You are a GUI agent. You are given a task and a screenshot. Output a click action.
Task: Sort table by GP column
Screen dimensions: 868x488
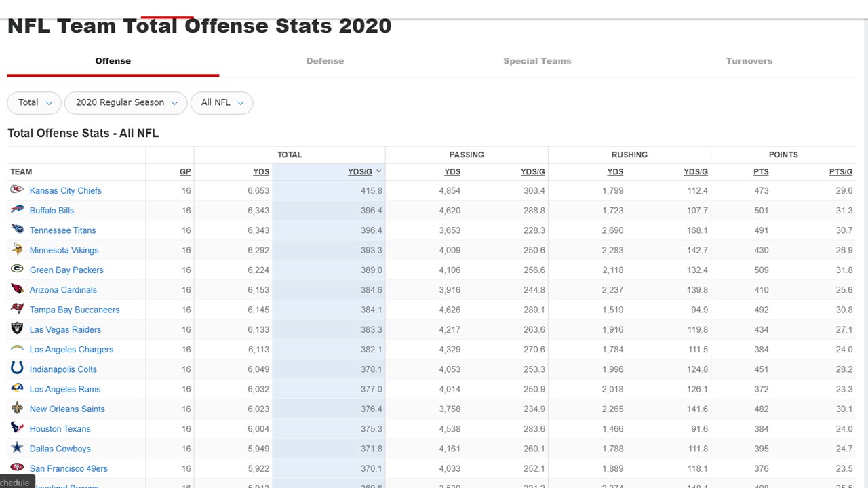(x=185, y=171)
